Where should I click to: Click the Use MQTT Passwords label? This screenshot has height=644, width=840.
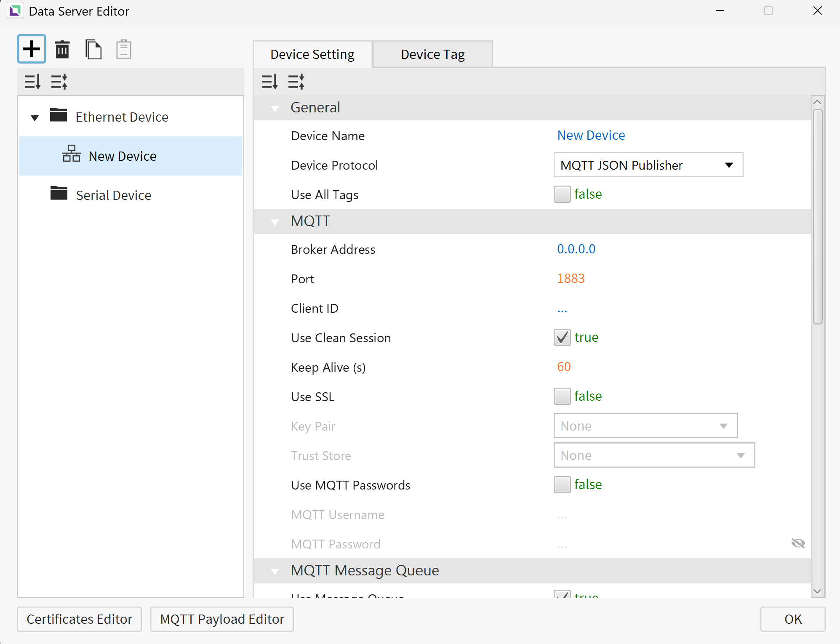coord(351,485)
